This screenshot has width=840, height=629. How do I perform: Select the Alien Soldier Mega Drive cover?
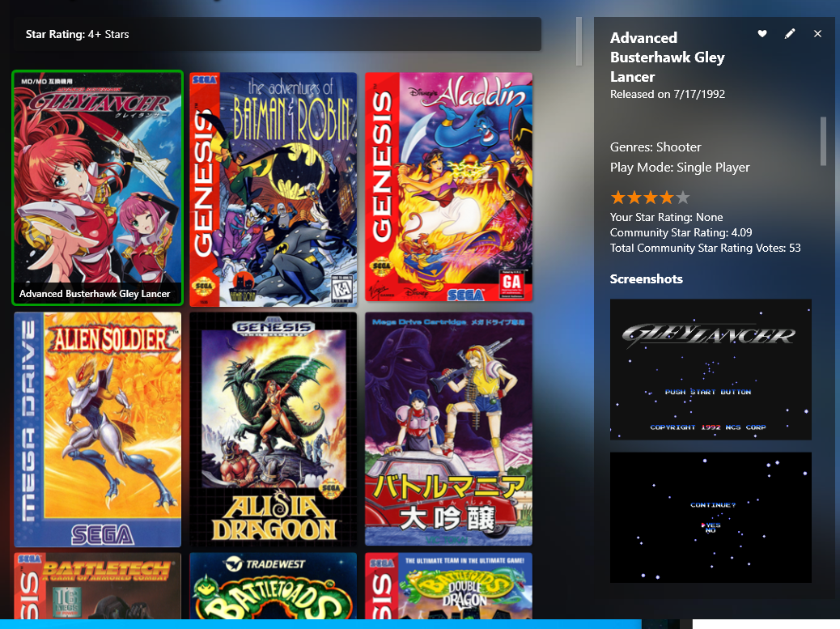(97, 430)
